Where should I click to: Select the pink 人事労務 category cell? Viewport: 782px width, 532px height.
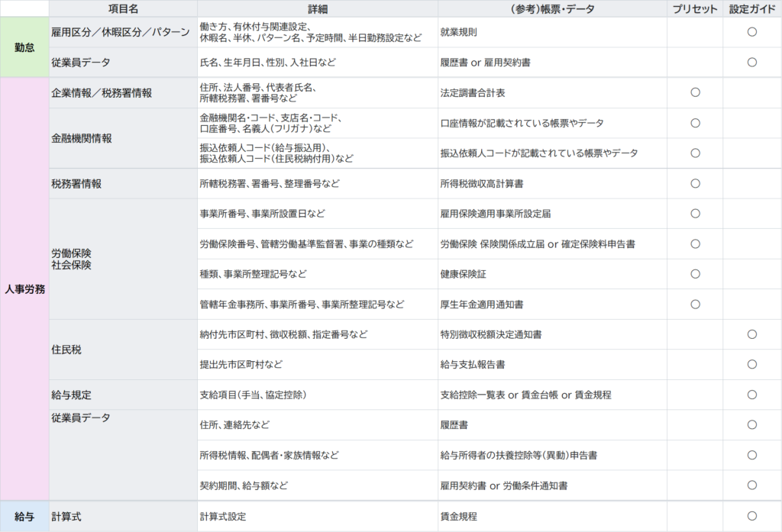[x=24, y=289]
